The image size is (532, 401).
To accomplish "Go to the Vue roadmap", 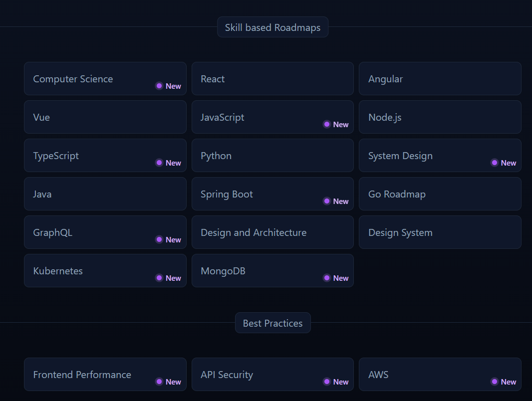I will tap(105, 117).
